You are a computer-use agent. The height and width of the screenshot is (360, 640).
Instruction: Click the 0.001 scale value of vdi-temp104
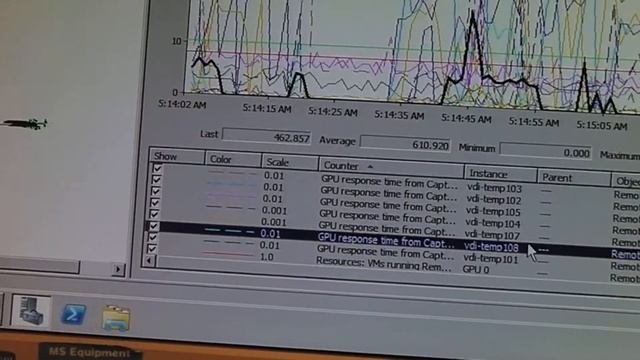[274, 211]
